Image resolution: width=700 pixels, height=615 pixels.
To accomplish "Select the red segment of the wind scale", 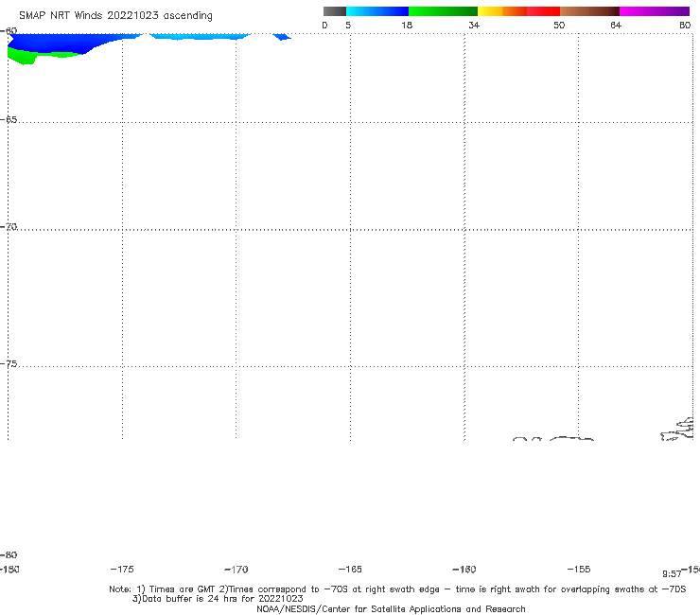I will tap(543, 11).
